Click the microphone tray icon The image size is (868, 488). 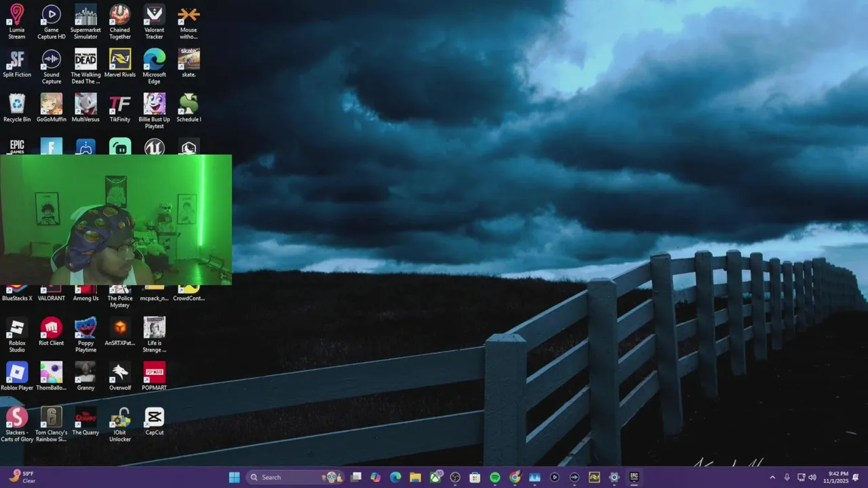[x=787, y=477]
